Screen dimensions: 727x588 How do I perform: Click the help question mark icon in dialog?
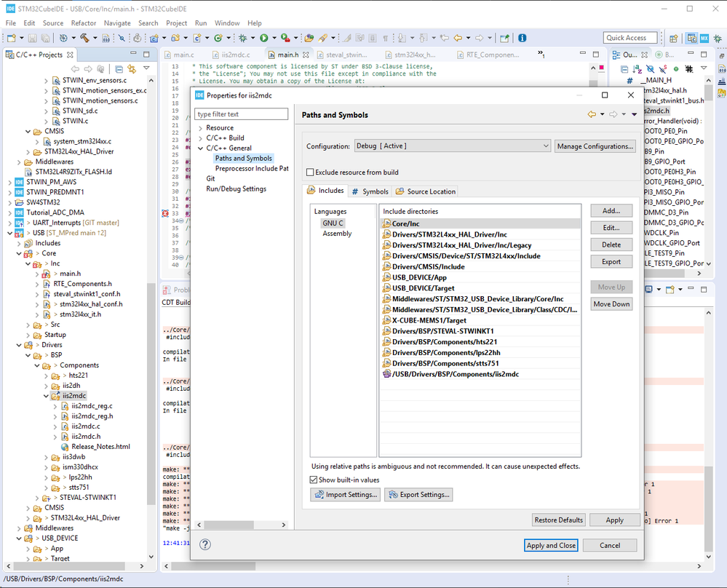point(205,545)
